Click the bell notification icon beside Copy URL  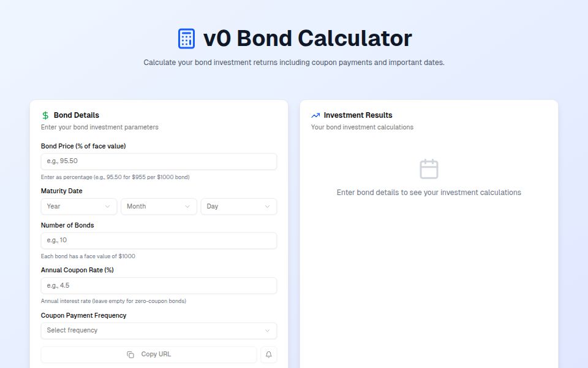[x=268, y=354]
